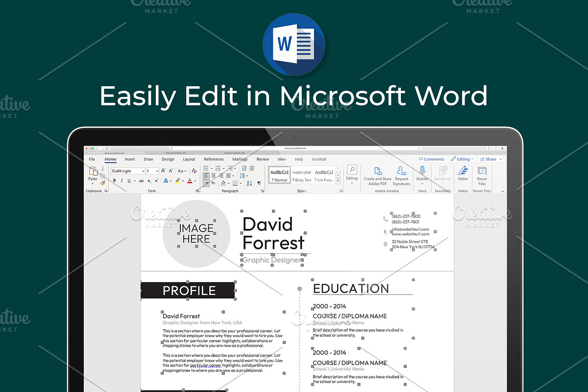This screenshot has height=392, width=588.
Task: Click the Create and Share Adobe PDF icon
Action: pyautogui.click(x=378, y=171)
